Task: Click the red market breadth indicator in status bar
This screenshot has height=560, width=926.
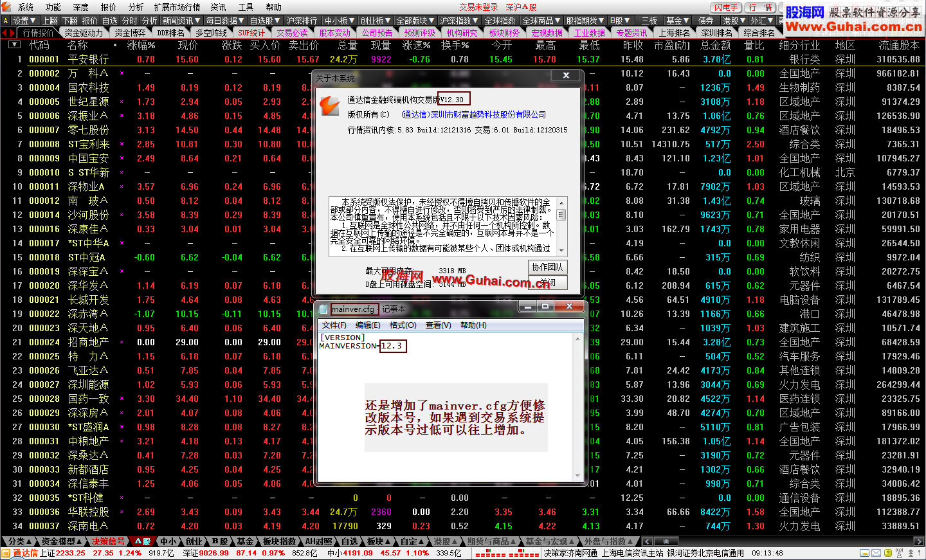Action: (507, 553)
